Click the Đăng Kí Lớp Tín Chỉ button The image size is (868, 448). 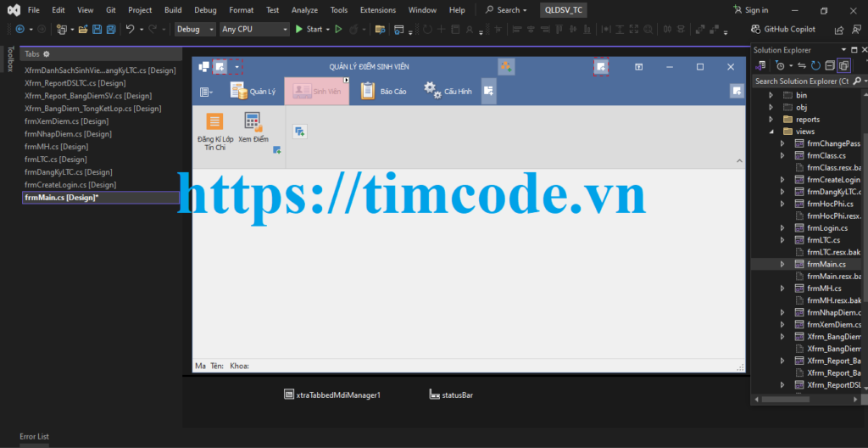[x=214, y=132]
